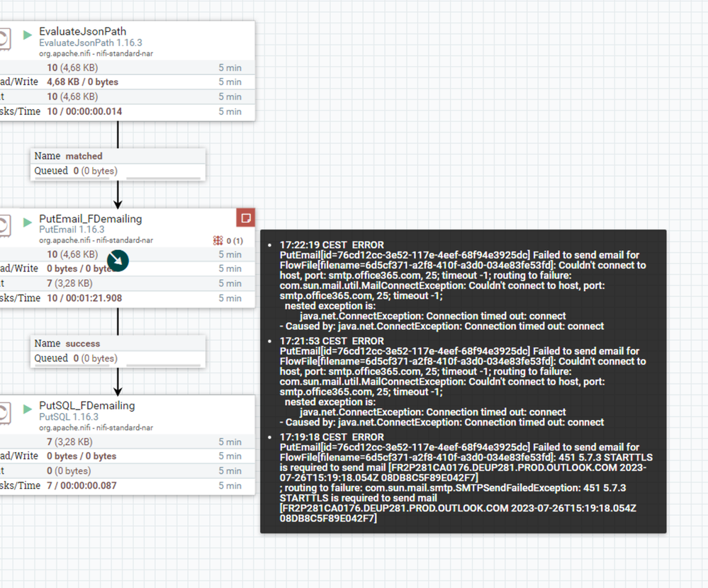Select the 'success' connection queue box
This screenshot has height=588, width=708.
[118, 351]
